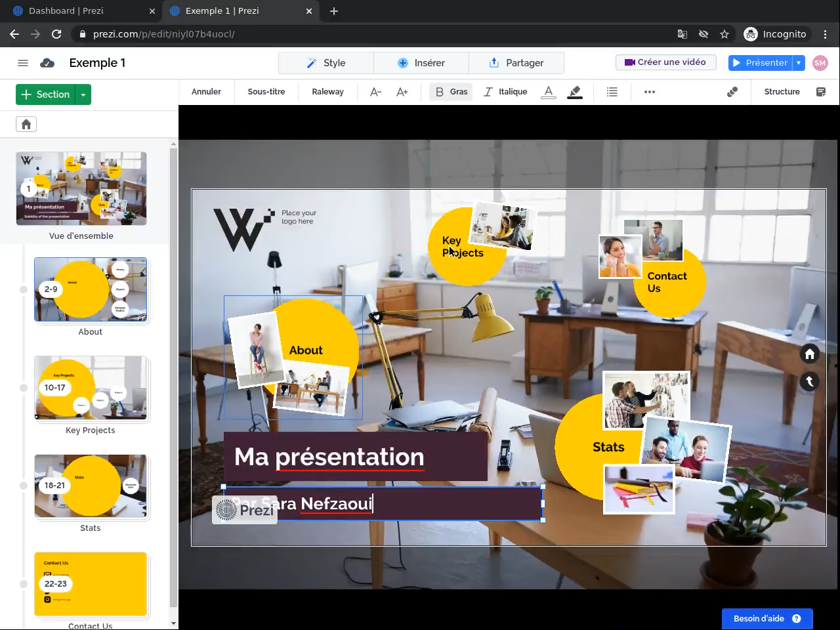The height and width of the screenshot is (630, 840).
Task: Open the Section add dropdown arrow
Action: point(83,94)
